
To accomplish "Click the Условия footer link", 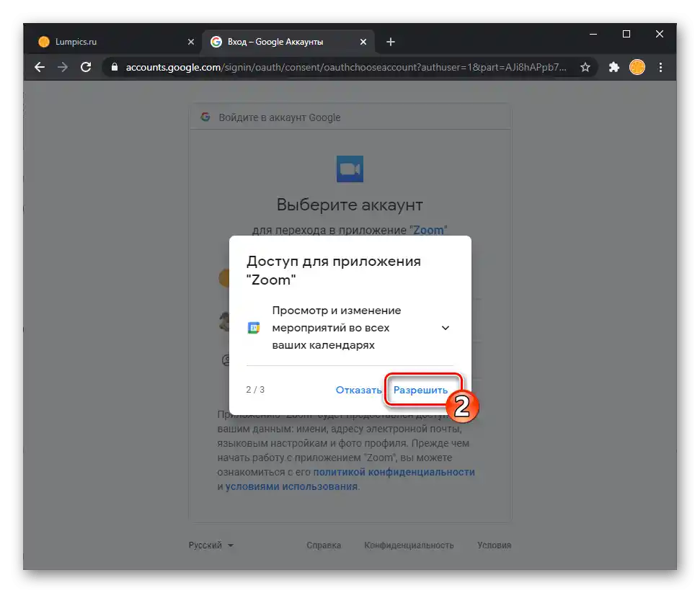I will point(495,545).
